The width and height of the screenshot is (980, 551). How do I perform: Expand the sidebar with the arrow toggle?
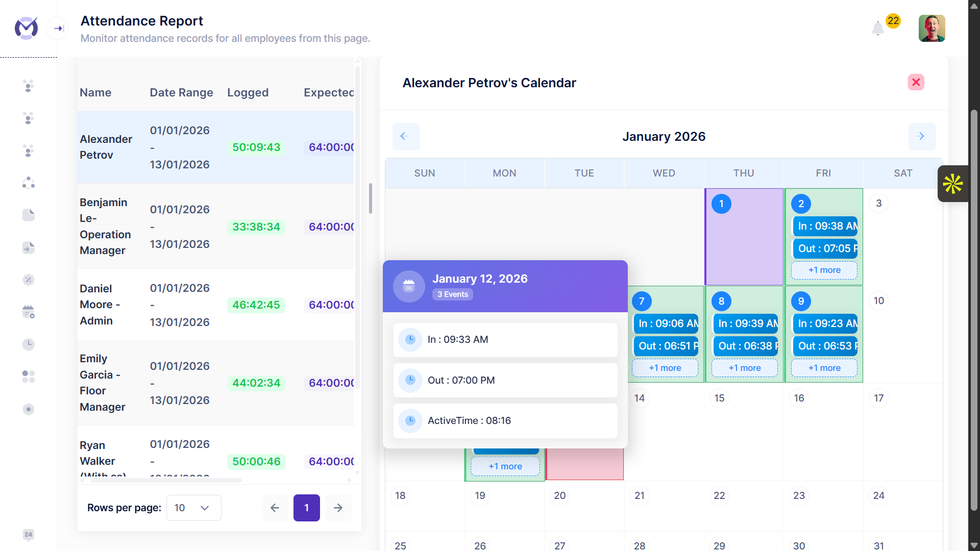click(x=57, y=28)
